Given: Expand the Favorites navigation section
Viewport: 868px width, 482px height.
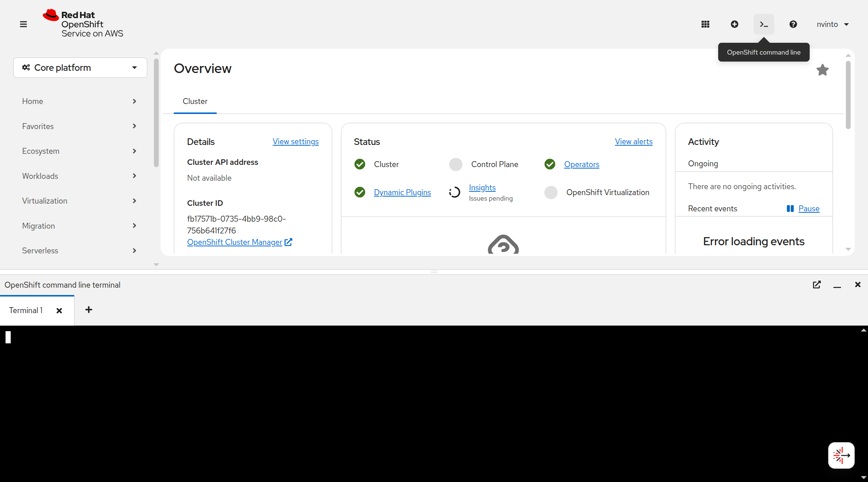Looking at the screenshot, I should pos(79,126).
